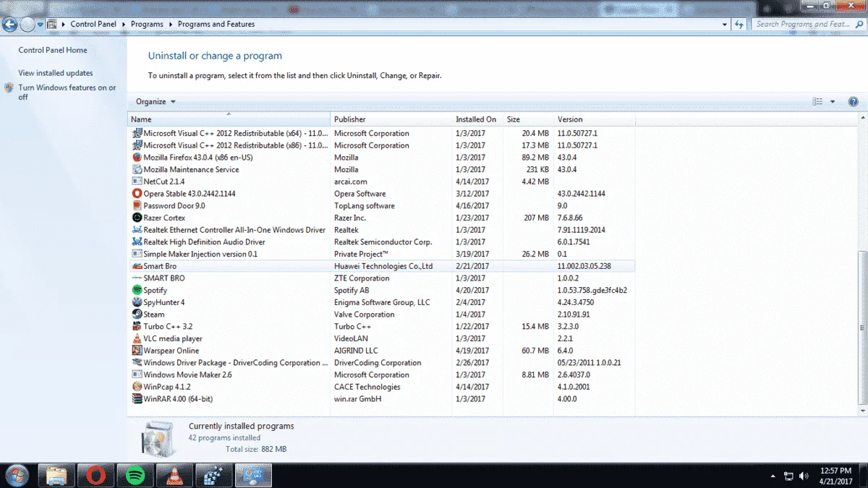Click the Spotify program icon in list
Image resolution: width=868 pixels, height=488 pixels.
[137, 290]
